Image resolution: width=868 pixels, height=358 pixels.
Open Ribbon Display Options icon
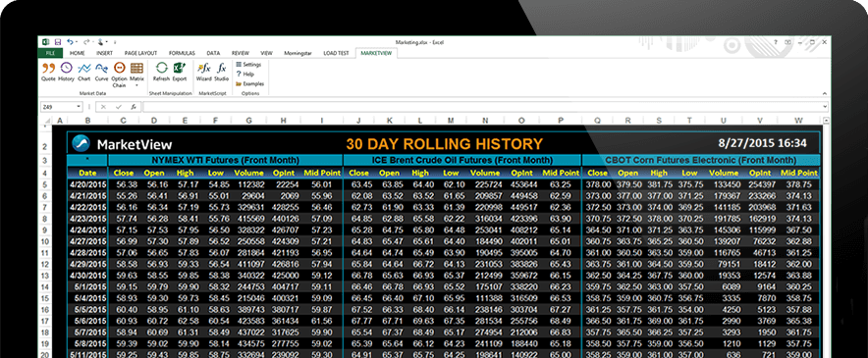(788, 42)
